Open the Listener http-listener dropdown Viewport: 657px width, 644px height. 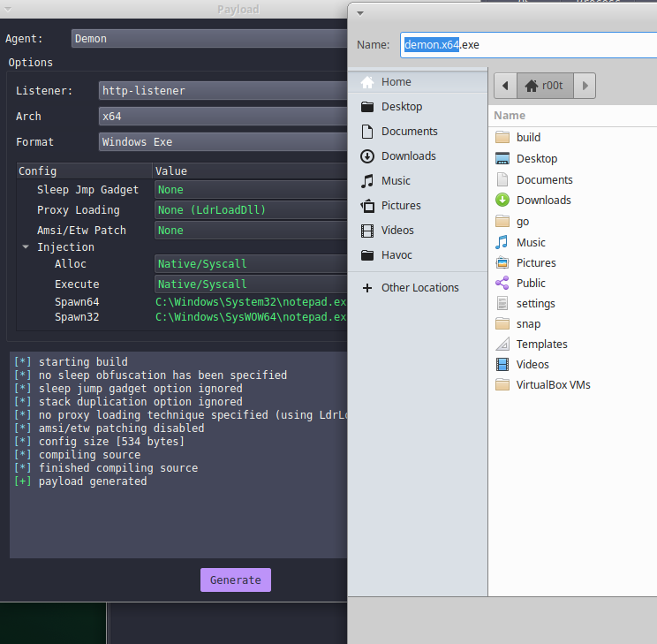pyautogui.click(x=223, y=91)
